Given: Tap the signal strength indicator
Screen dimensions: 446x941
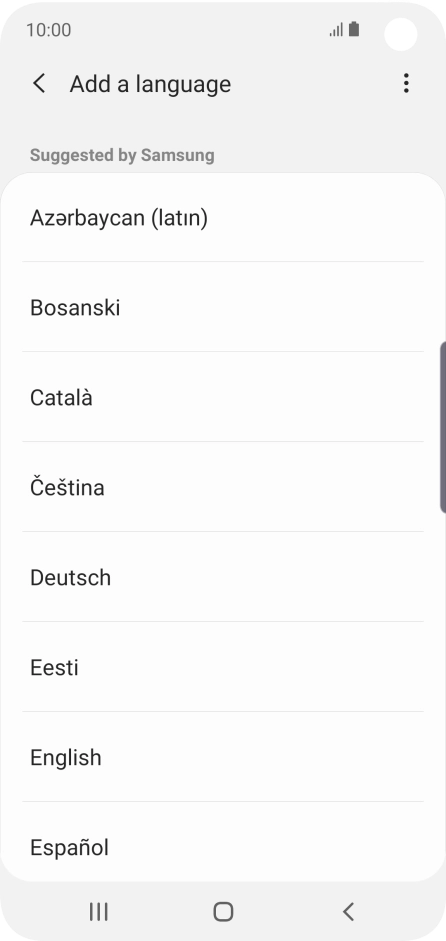Looking at the screenshot, I should point(336,29).
